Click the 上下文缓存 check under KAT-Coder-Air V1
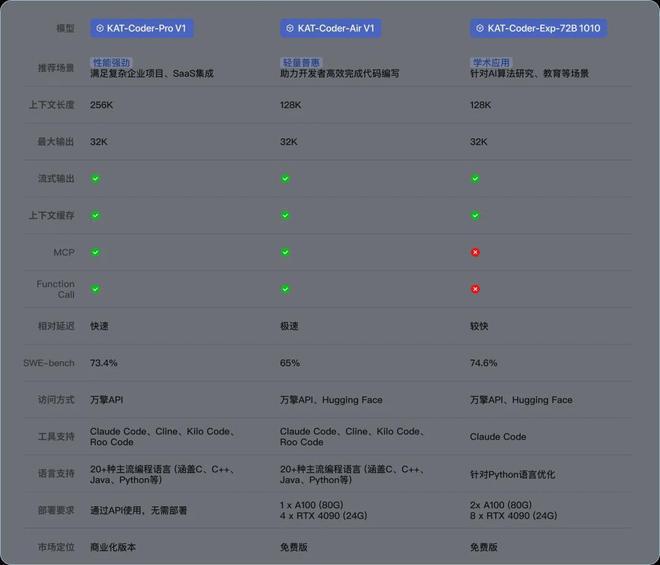Screen dimensions: 660x565 click(x=285, y=216)
